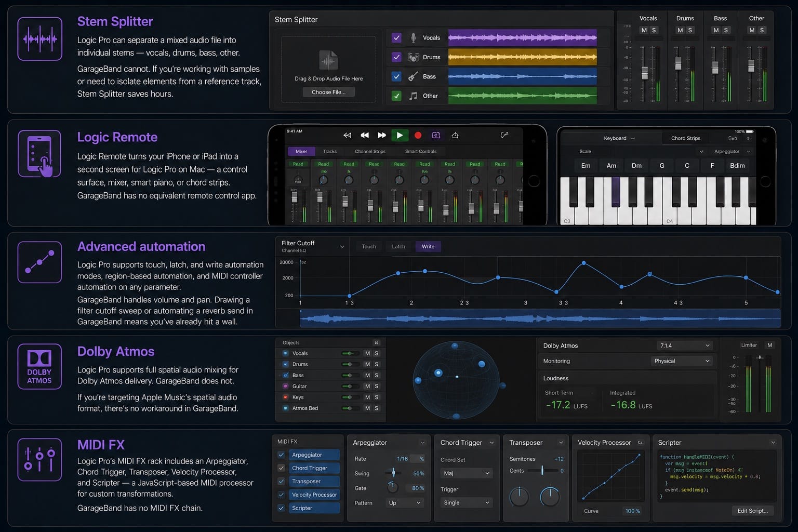Click the Drums kit icon in Stem Splitter
Screen dimensions: 798x532
(x=413, y=57)
